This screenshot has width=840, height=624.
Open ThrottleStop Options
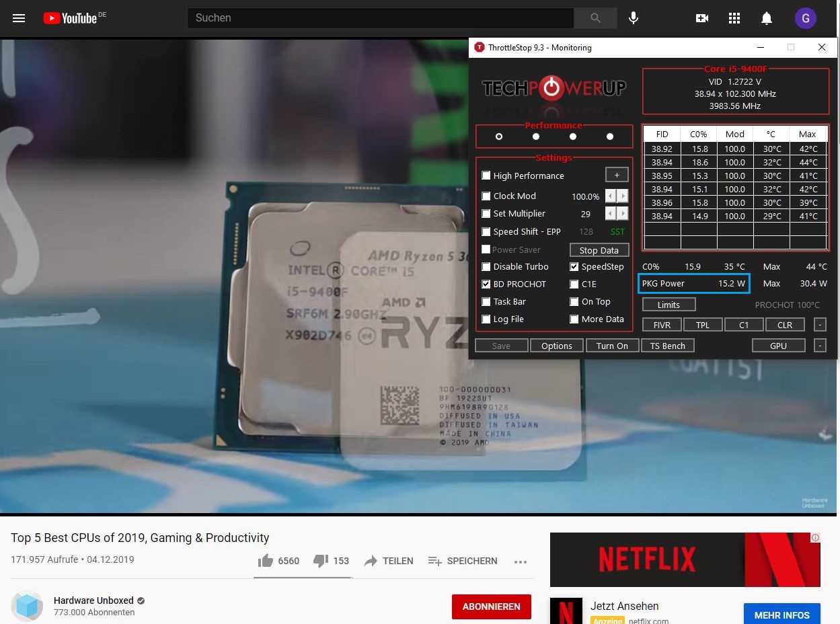[557, 346]
